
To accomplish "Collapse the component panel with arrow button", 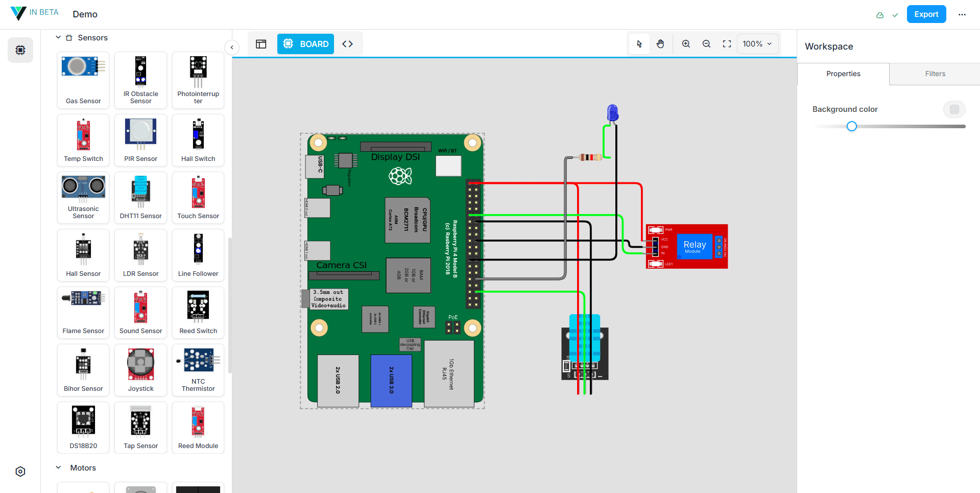I will click(232, 48).
